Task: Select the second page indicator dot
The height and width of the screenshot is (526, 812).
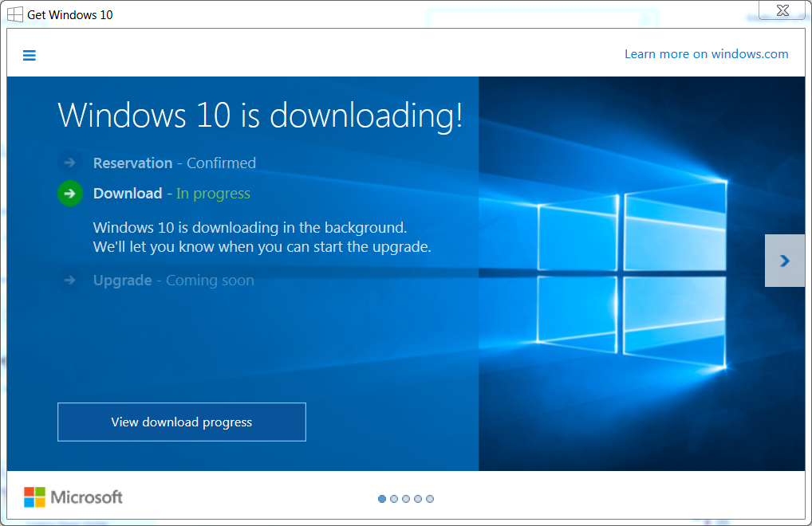Action: [x=394, y=499]
